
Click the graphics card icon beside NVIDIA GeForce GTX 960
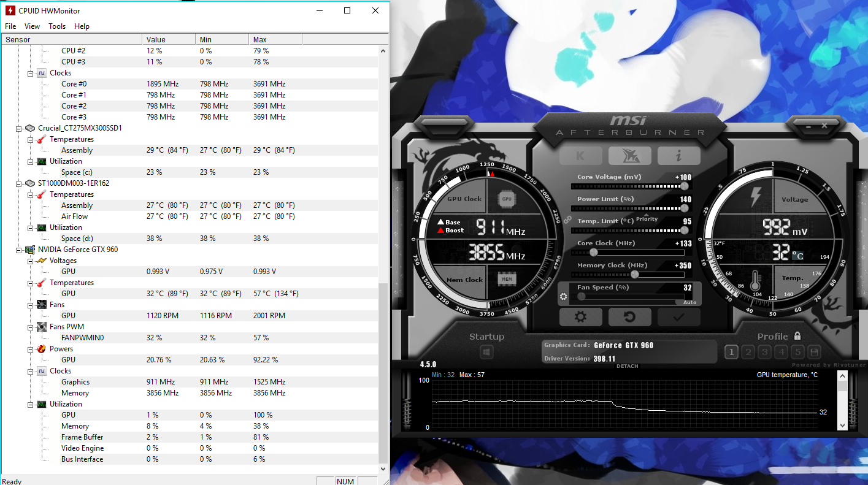[30, 250]
